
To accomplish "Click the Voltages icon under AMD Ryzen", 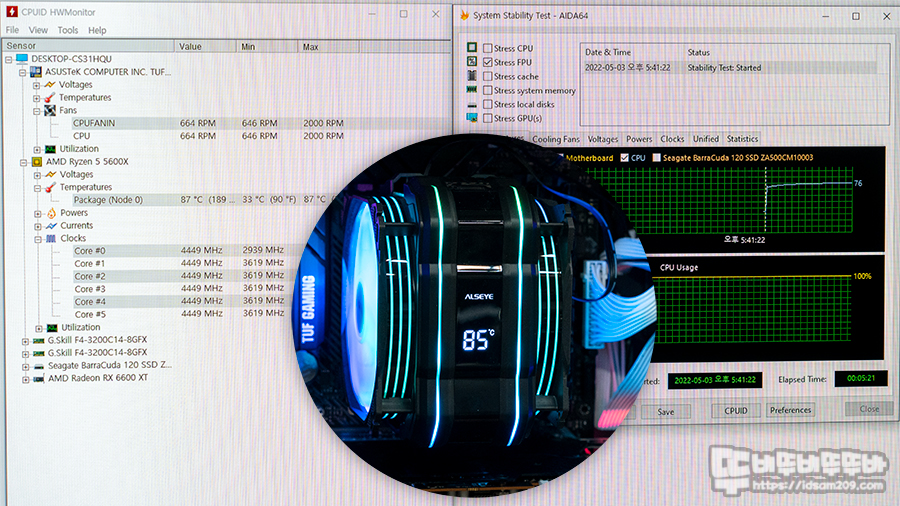I will (x=51, y=174).
